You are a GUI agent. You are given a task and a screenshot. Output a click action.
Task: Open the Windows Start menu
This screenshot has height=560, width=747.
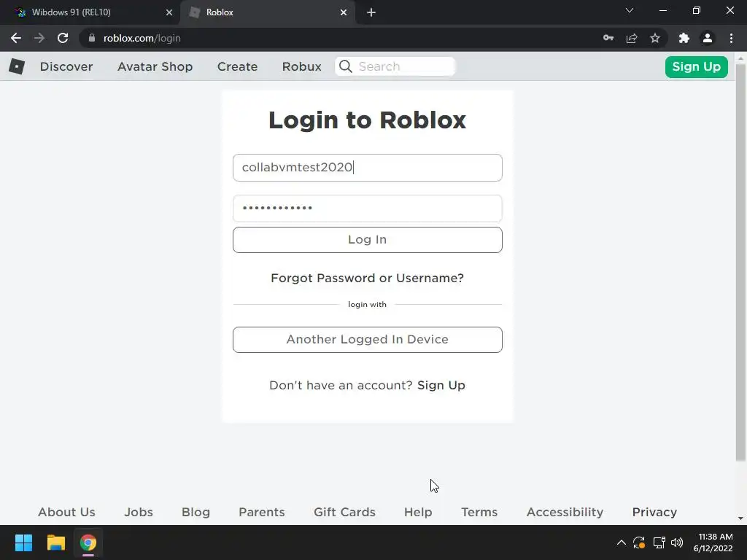23,542
